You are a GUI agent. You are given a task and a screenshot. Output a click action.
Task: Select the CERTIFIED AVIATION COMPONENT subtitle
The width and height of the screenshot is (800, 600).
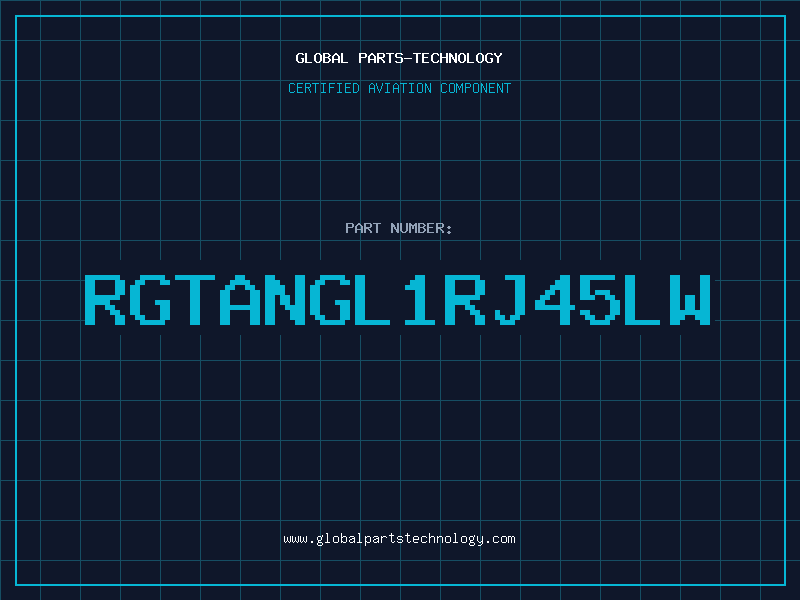(399, 88)
